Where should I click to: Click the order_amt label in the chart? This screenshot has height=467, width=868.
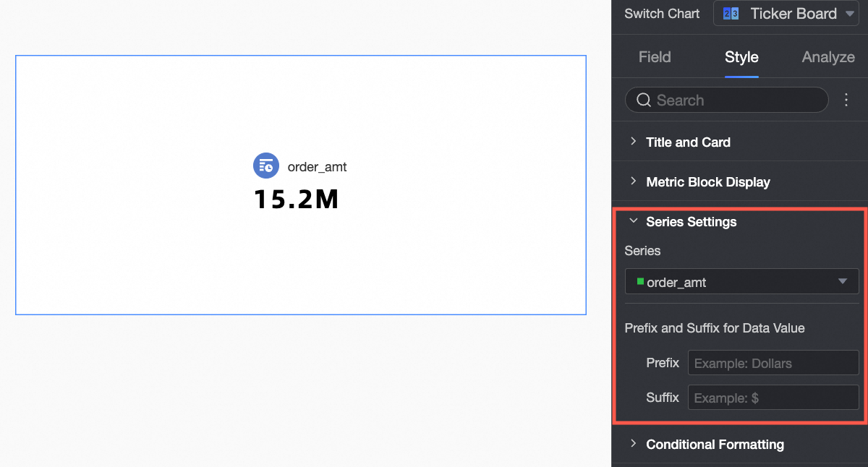click(317, 167)
